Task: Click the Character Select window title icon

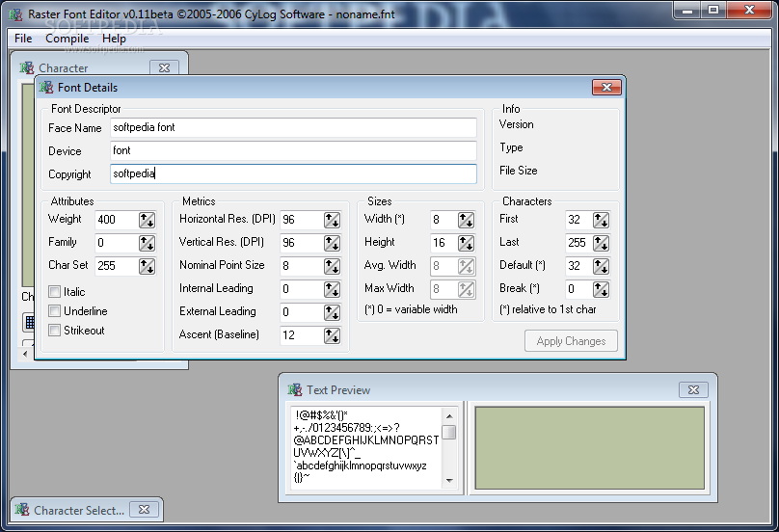Action: 22,510
